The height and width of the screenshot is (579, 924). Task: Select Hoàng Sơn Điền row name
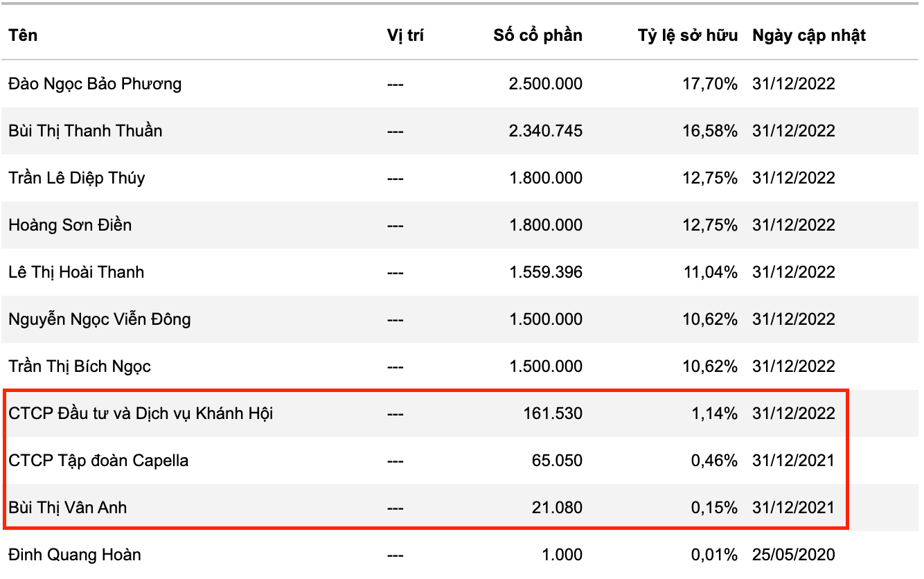(x=70, y=225)
